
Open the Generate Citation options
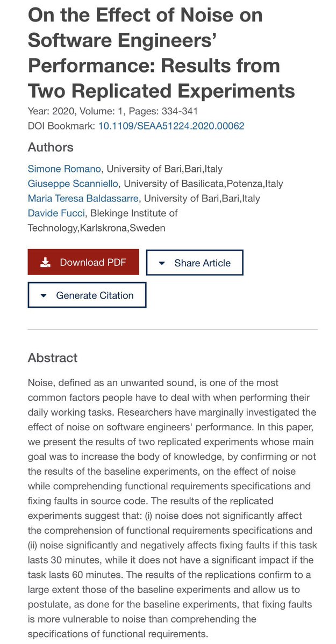pos(87,295)
